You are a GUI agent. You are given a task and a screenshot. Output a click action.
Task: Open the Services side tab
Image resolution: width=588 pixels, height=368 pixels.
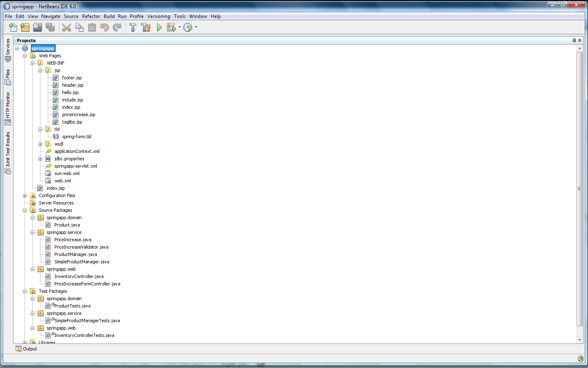(x=8, y=50)
